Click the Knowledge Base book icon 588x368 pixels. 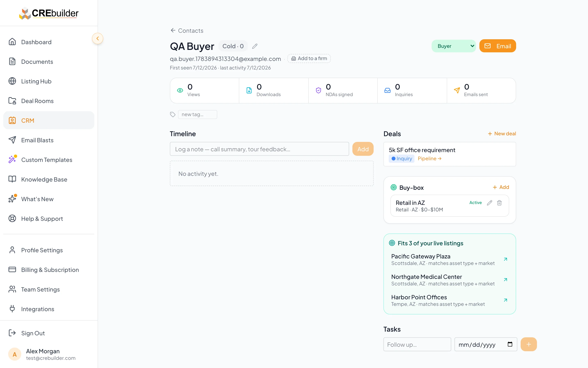12,179
